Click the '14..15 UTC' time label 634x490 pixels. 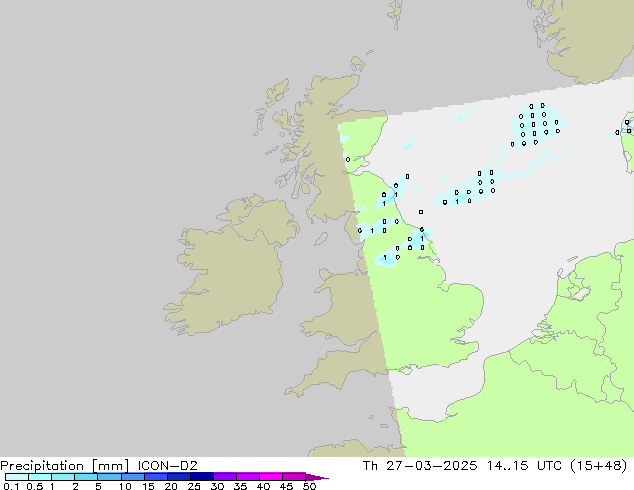tap(524, 466)
